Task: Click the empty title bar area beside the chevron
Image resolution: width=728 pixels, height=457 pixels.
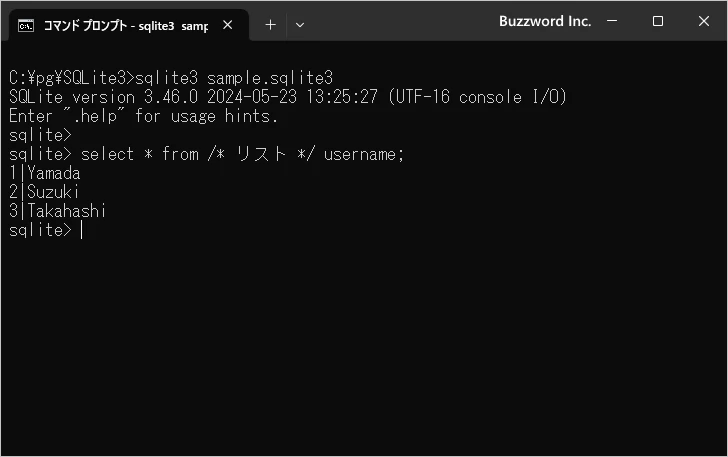Action: point(400,21)
